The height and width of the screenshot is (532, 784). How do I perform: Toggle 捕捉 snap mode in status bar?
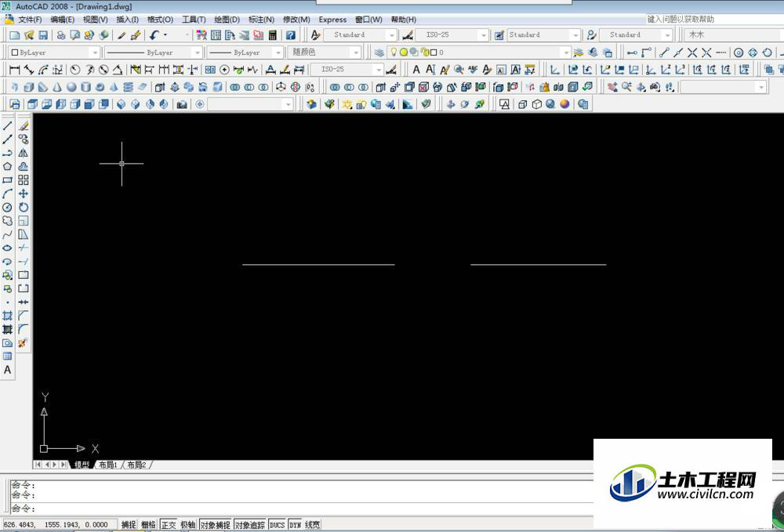129,524
